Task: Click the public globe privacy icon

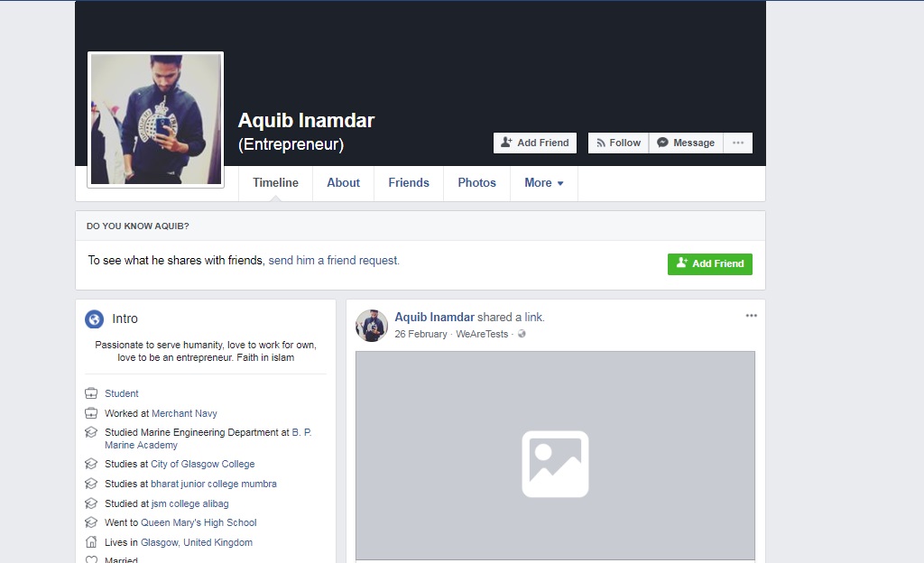Action: 522,334
